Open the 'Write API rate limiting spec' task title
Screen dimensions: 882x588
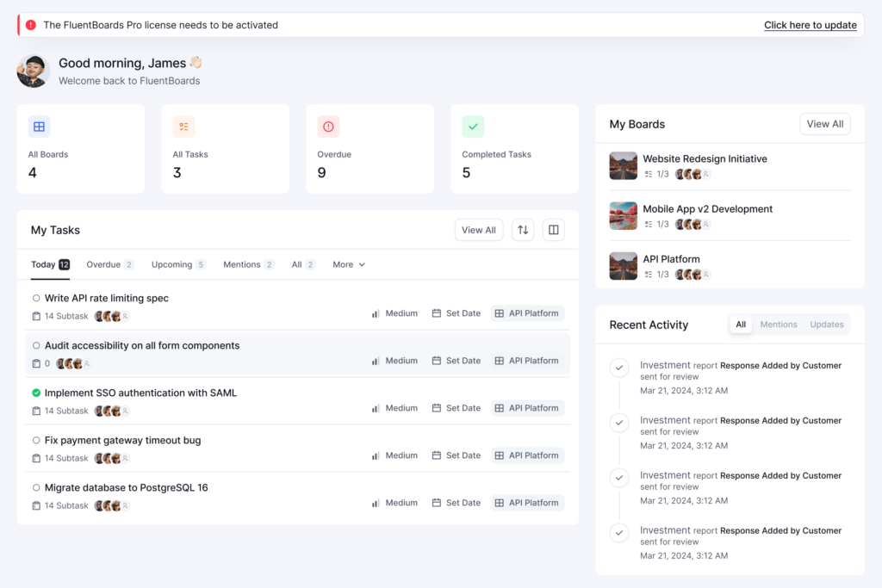(x=106, y=298)
